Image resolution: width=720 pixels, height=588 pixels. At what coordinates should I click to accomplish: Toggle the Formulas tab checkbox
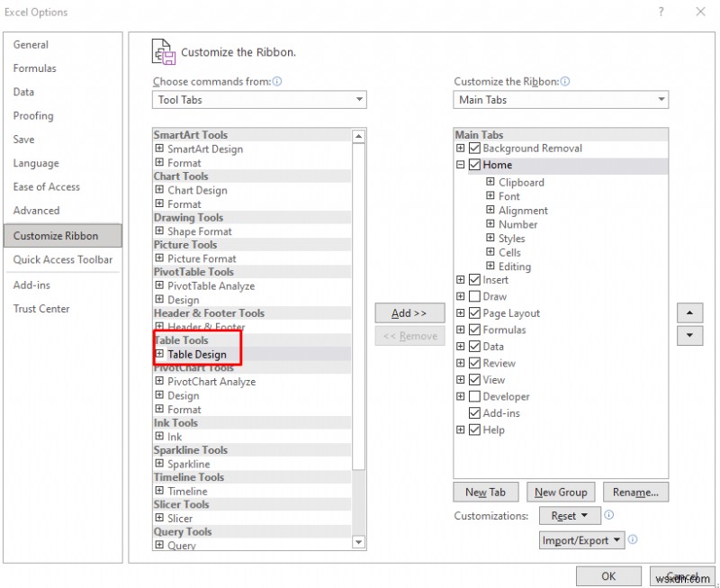475,330
